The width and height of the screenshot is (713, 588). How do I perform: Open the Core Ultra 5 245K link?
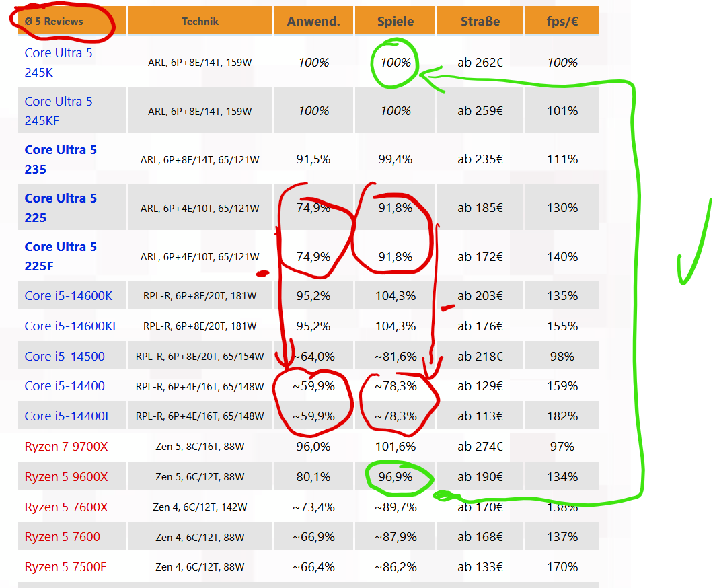[x=59, y=63]
